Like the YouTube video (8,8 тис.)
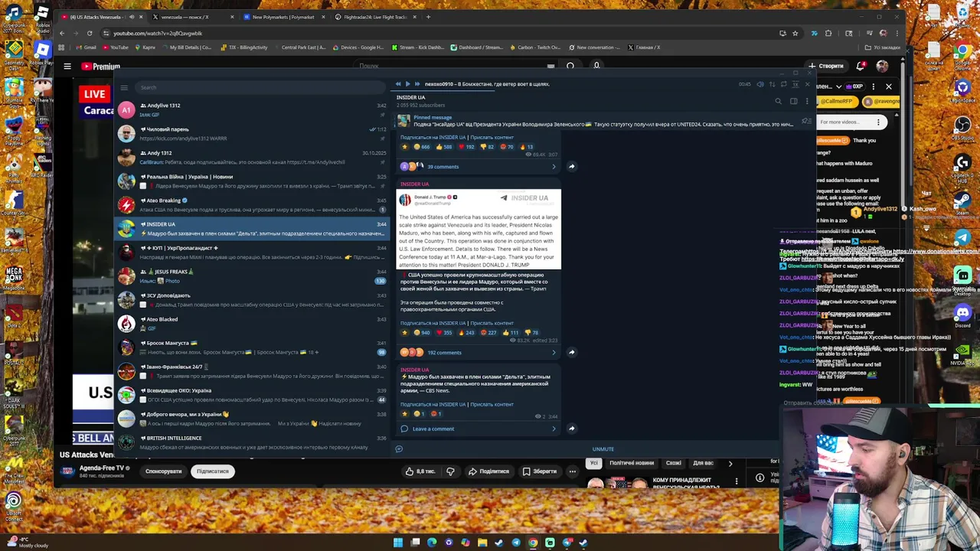 pos(420,471)
